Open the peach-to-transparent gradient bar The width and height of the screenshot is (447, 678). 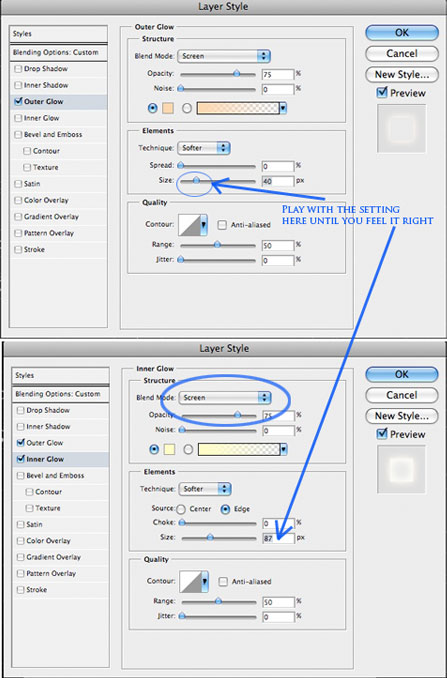(238, 108)
